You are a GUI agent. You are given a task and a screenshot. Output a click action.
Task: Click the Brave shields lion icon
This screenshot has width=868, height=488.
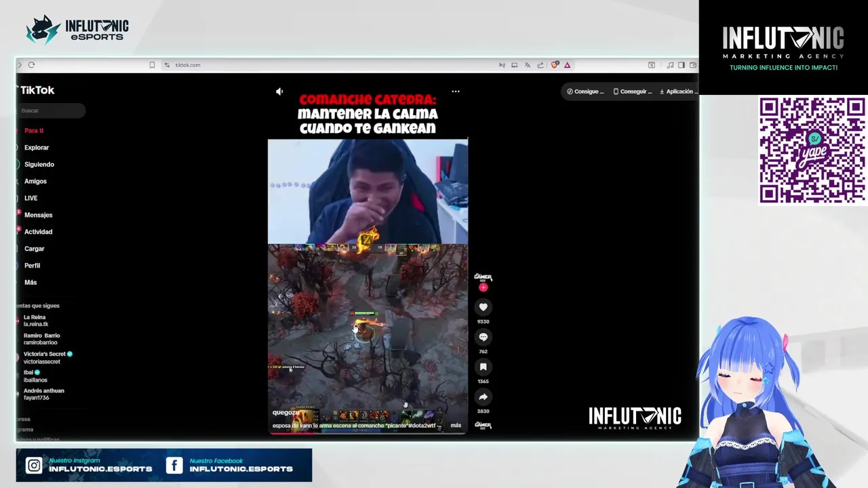(555, 65)
